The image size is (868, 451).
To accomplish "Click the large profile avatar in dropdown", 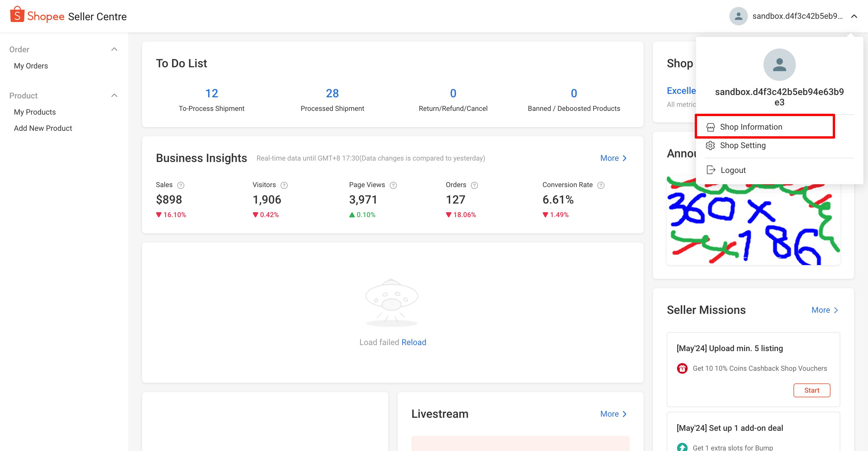I will tap(779, 65).
